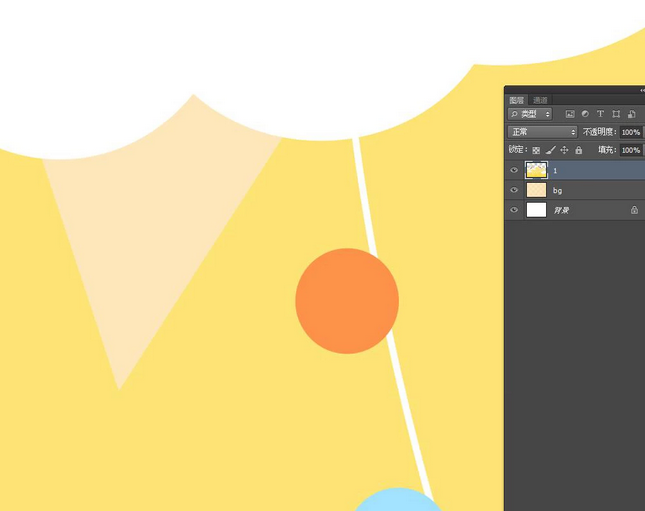This screenshot has height=511, width=645.
Task: Hide the 背景 layer using eye icon
Action: pos(514,210)
